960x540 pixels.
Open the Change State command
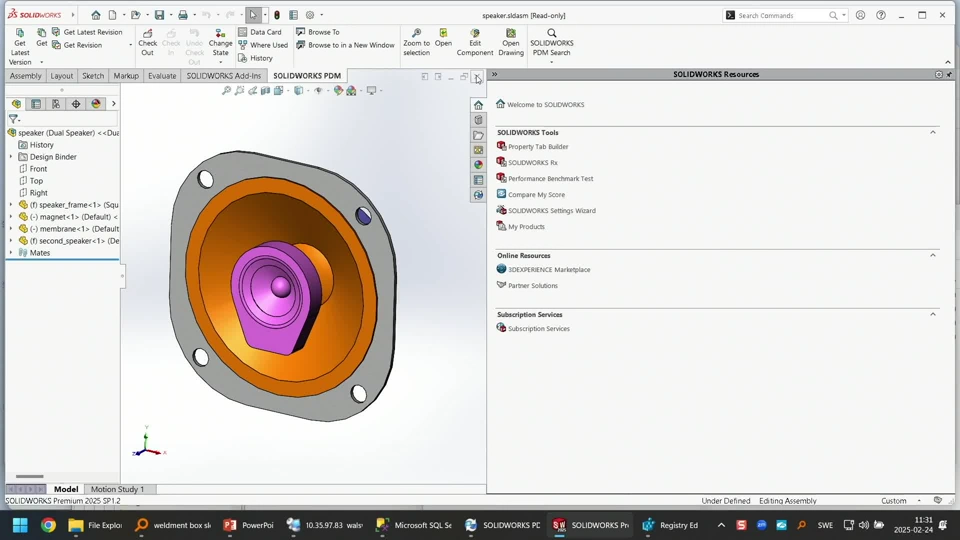pyautogui.click(x=220, y=44)
